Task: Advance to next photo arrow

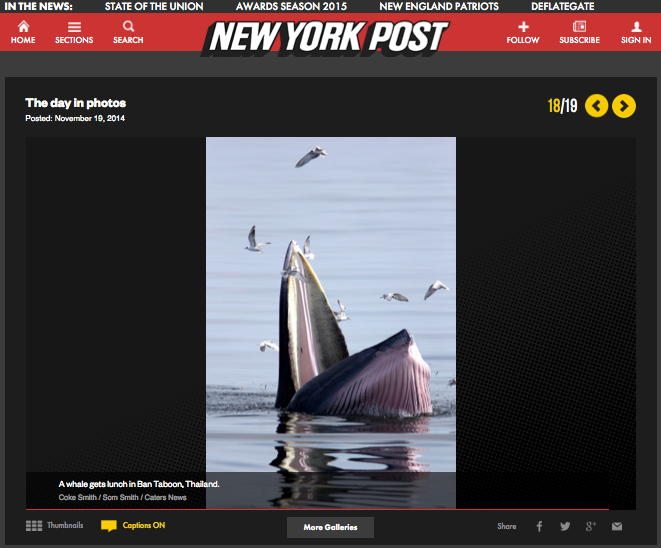Action: tap(624, 106)
